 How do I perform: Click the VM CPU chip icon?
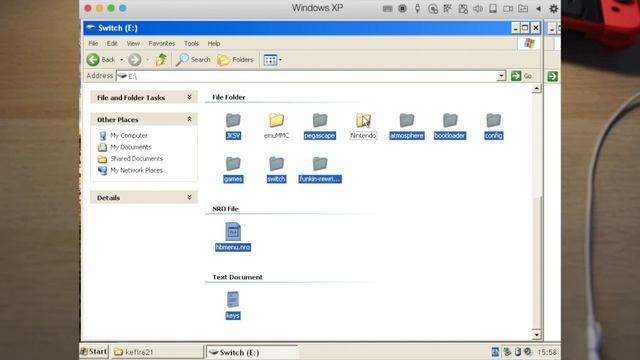click(402, 9)
